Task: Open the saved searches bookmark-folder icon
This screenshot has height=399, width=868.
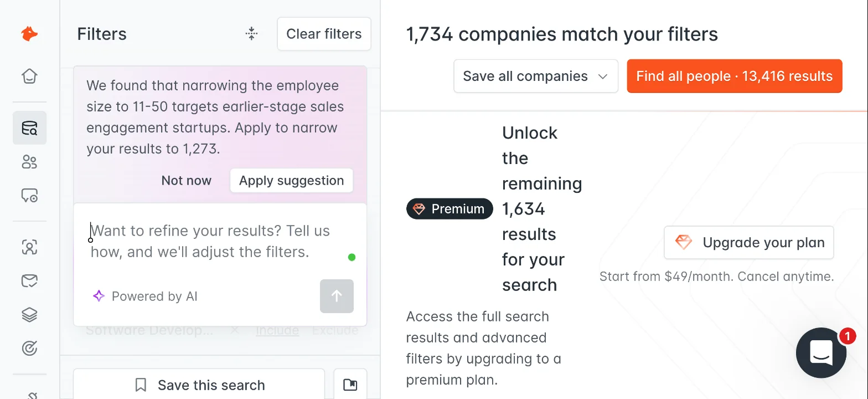Action: pos(350,385)
